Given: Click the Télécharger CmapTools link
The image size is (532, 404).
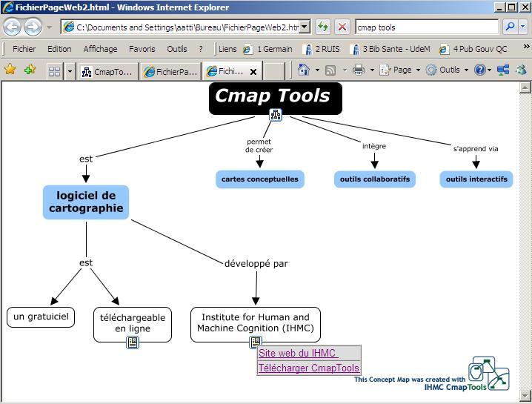Looking at the screenshot, I should (x=308, y=368).
